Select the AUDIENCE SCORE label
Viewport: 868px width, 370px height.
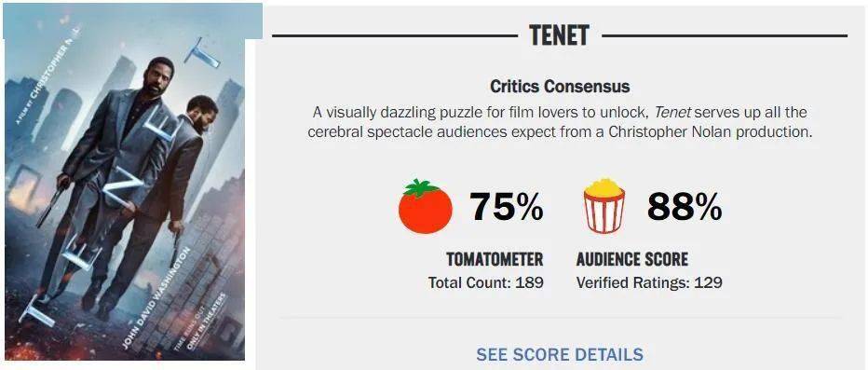click(632, 259)
